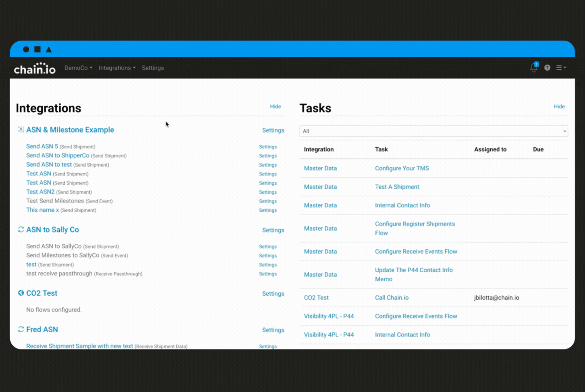Go to Settings in the top navigation
Screen dimensions: 585x392
coord(153,68)
